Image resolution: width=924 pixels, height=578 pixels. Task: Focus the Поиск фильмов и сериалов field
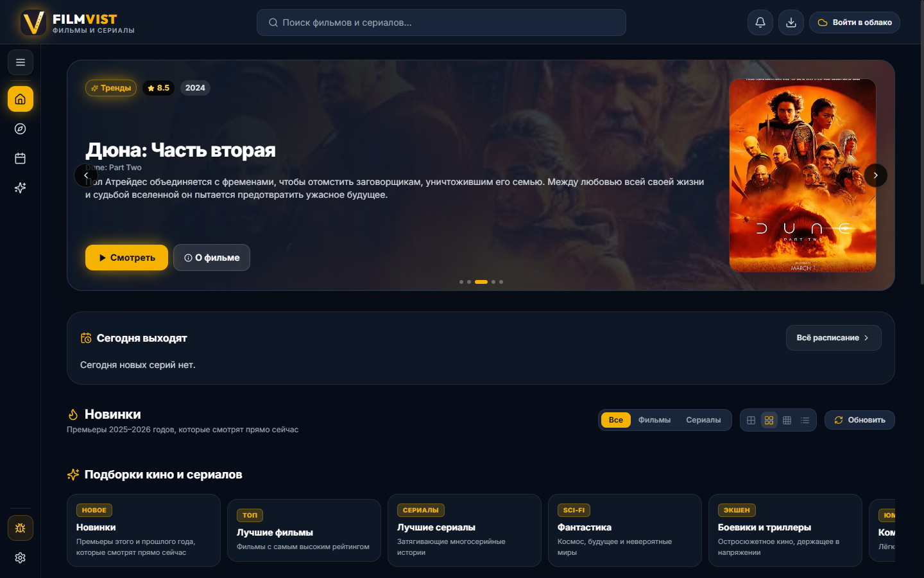point(441,22)
